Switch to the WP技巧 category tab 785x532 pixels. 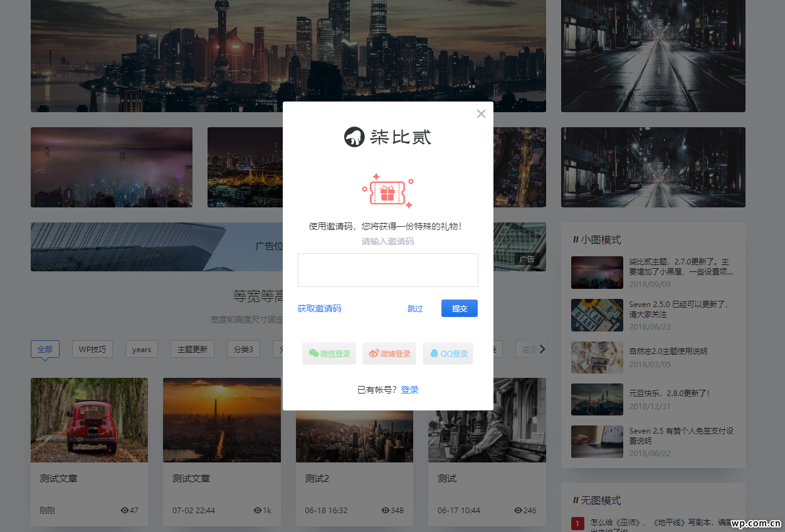point(92,349)
